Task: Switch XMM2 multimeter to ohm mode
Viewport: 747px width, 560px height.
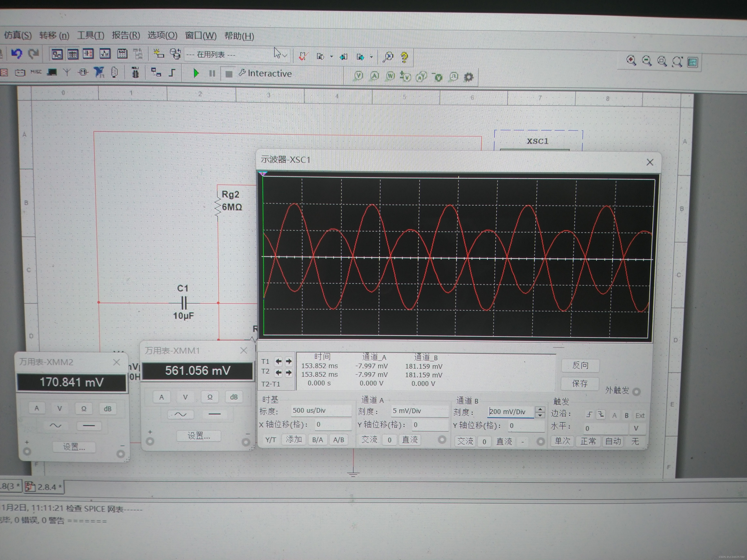Action: (83, 409)
